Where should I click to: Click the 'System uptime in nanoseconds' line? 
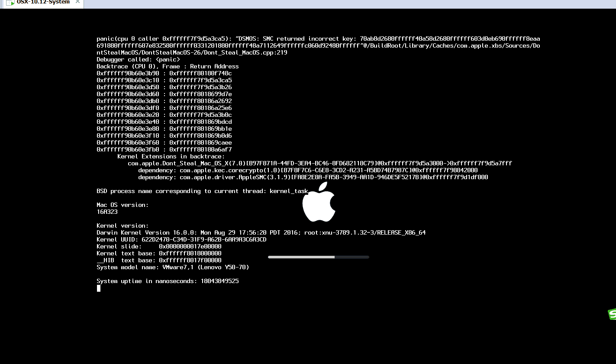[x=168, y=281]
